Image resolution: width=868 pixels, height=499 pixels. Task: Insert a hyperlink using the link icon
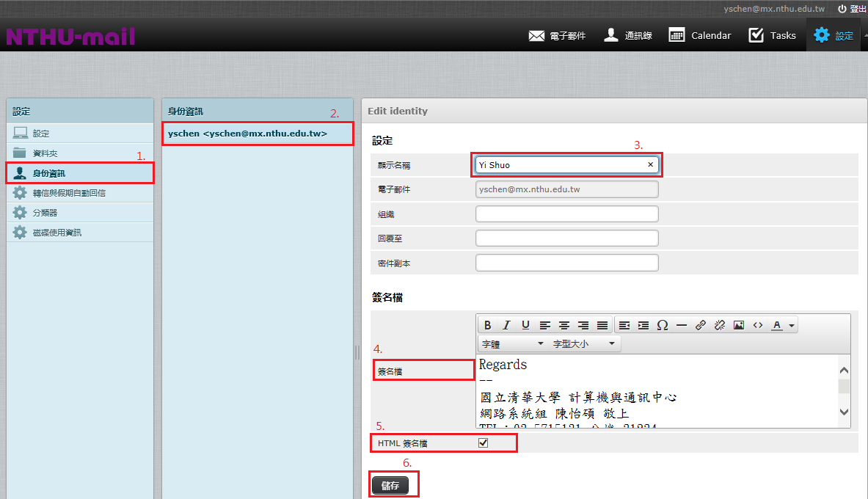[x=701, y=325]
